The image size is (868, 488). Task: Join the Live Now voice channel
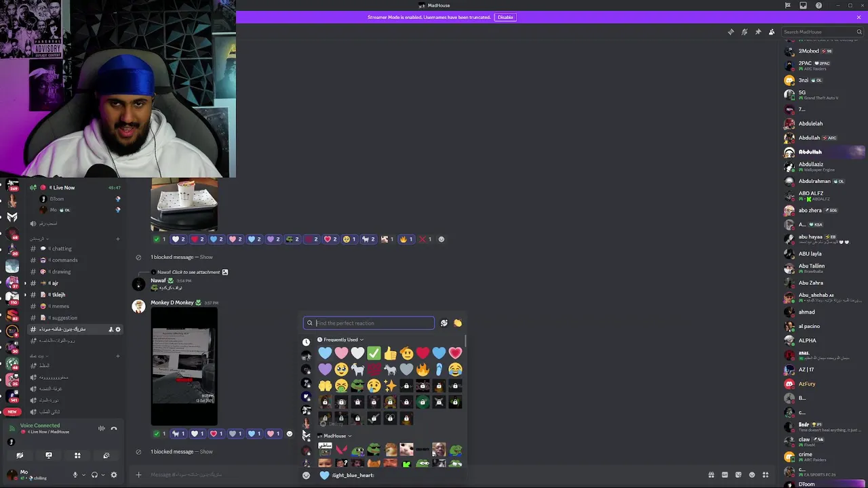(74, 188)
